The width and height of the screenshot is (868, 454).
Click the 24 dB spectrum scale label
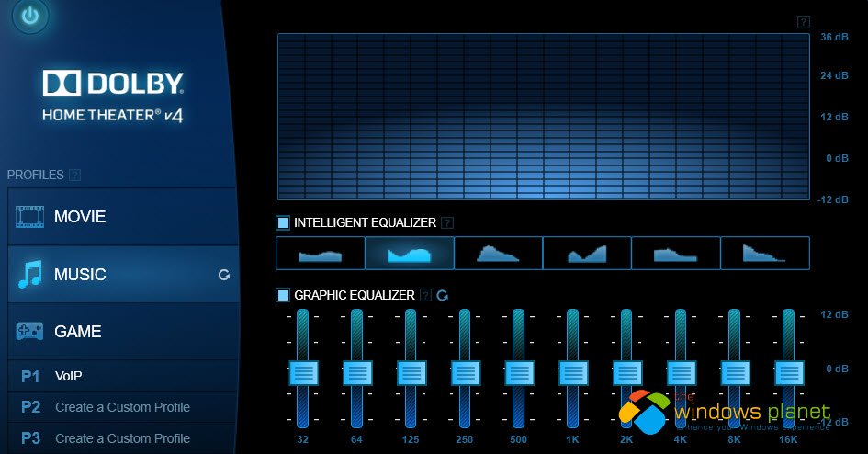[834, 75]
